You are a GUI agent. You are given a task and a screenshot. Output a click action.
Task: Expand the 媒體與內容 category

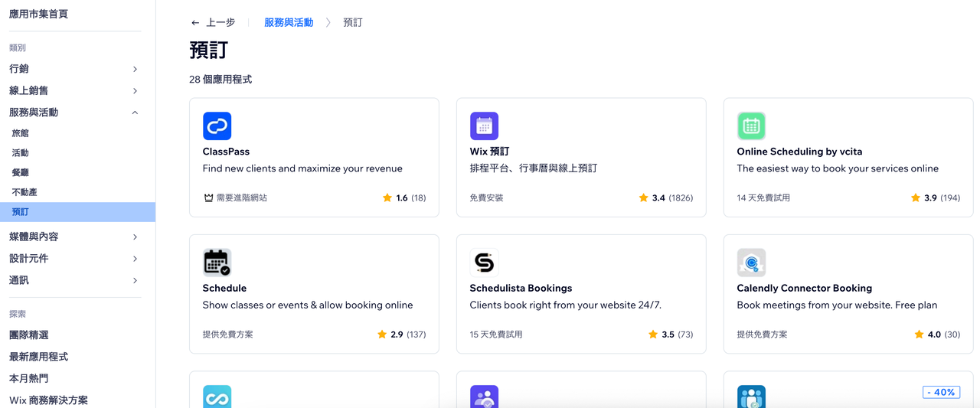pyautogui.click(x=135, y=237)
